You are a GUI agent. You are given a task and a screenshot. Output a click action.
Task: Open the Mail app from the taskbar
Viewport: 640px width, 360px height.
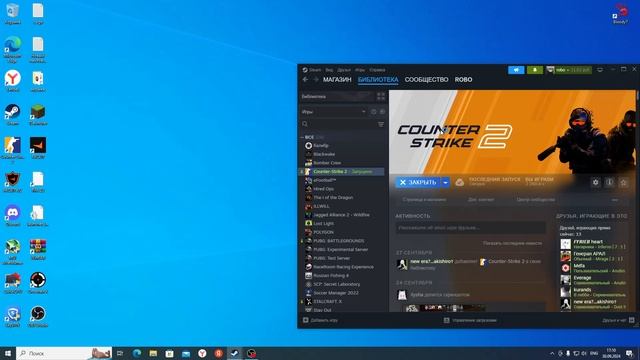tap(186, 353)
